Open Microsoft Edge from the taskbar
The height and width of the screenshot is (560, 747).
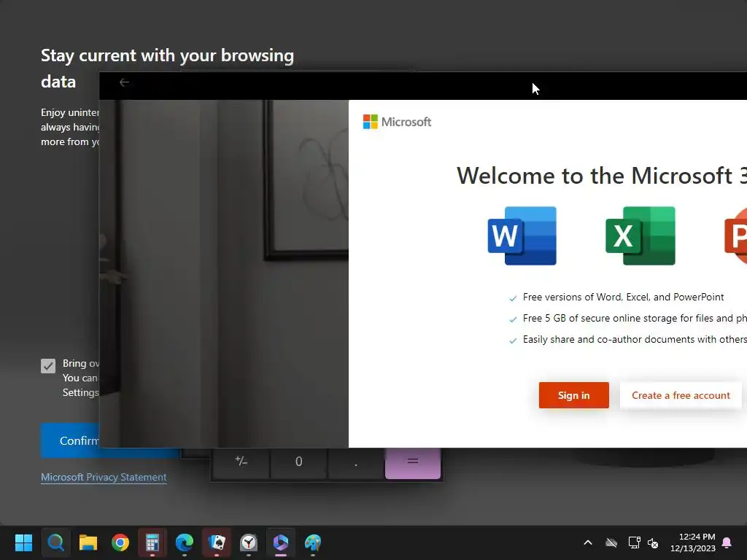[x=185, y=542]
